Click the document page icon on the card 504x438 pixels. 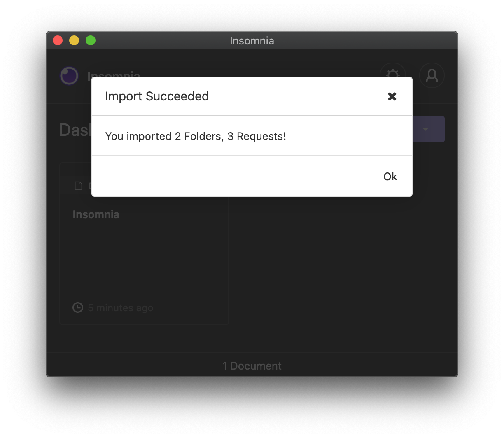(78, 185)
